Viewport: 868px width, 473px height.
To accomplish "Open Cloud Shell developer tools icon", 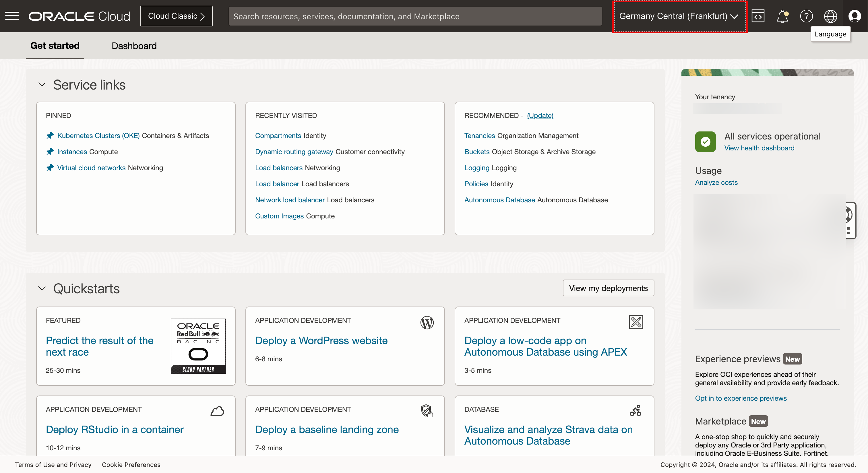I will coord(758,16).
